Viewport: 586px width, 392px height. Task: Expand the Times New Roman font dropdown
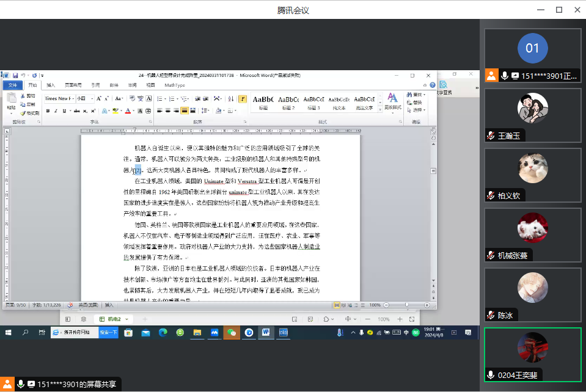pyautogui.click(x=73, y=99)
